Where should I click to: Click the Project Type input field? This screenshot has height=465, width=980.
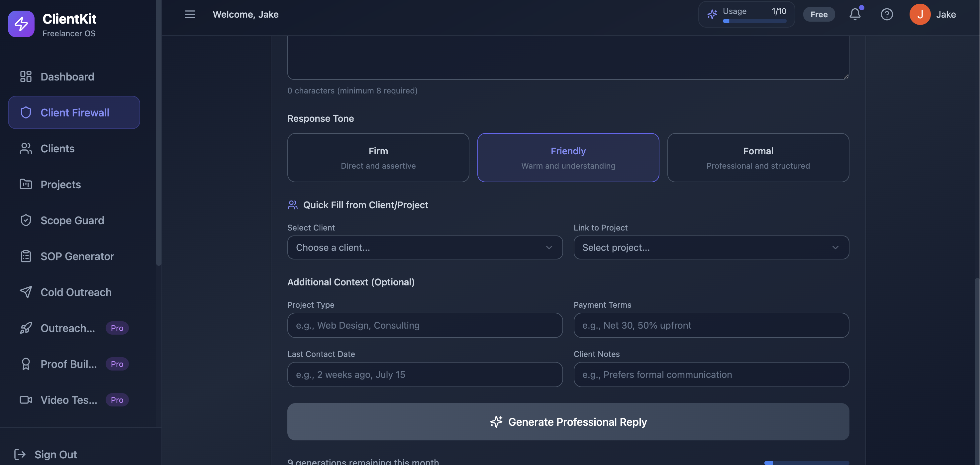pyautogui.click(x=425, y=325)
